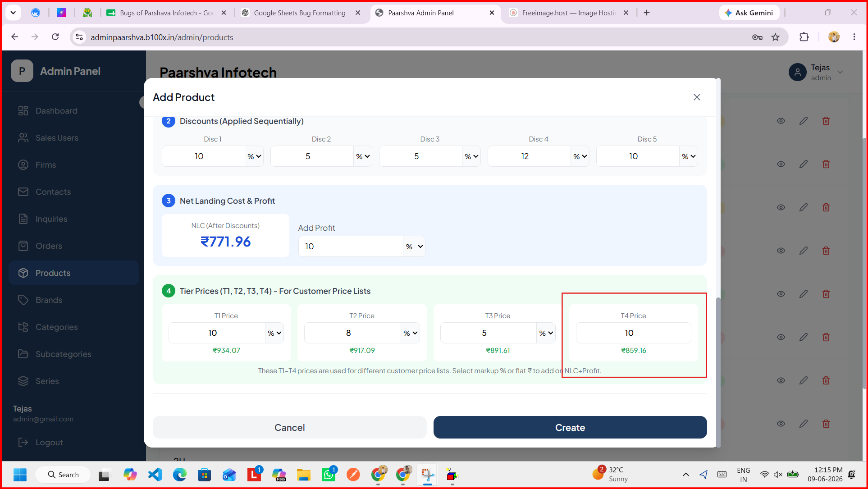The width and height of the screenshot is (868, 489).
Task: View the topmost product row's eye icon
Action: coord(781,121)
